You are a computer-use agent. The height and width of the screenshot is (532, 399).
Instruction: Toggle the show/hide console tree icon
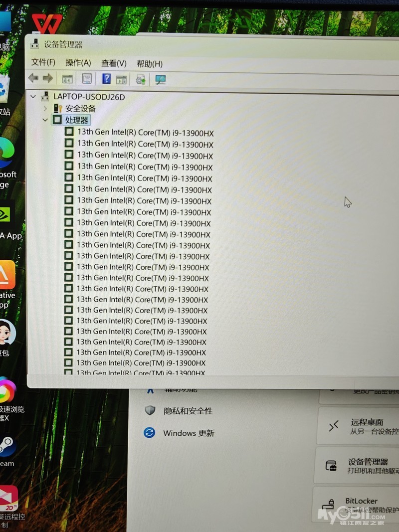click(67, 79)
